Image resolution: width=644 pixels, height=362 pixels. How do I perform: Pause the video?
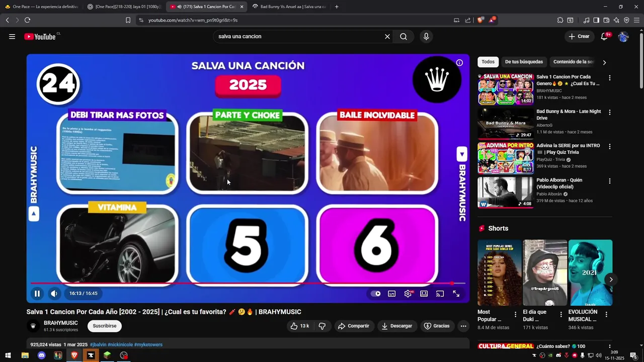click(x=37, y=293)
